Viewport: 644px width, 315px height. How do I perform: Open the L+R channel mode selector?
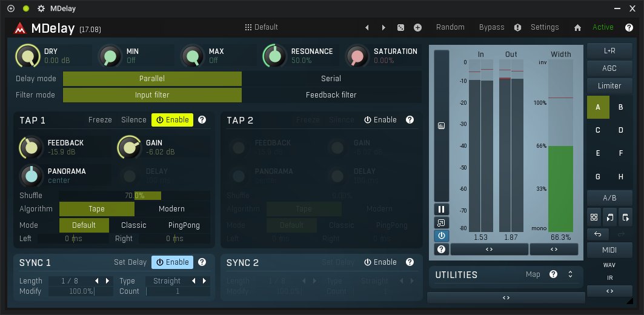pyautogui.click(x=609, y=51)
